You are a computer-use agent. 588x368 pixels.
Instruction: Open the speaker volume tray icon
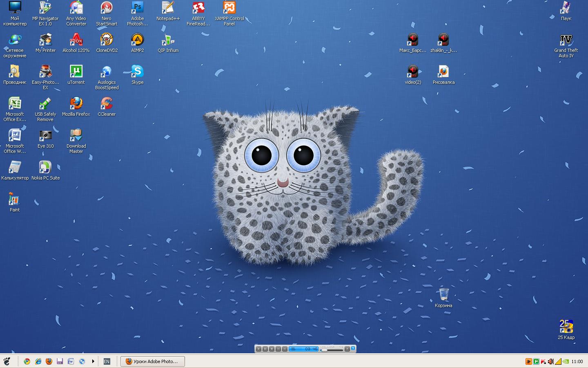[x=550, y=361]
